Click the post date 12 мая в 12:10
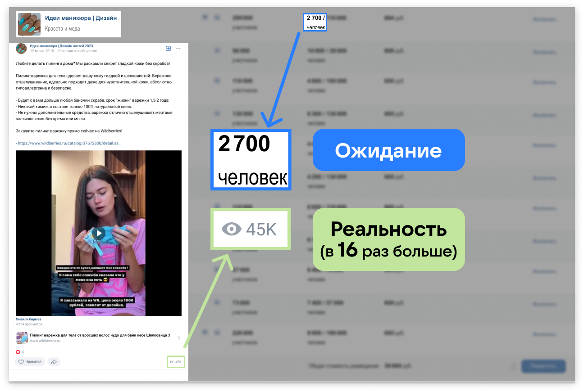The width and height of the screenshot is (584, 392). pos(41,51)
